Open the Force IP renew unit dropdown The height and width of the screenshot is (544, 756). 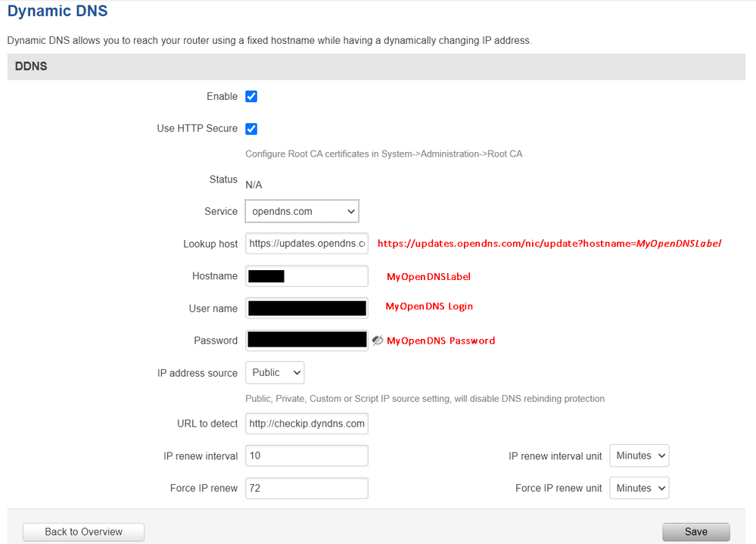639,488
